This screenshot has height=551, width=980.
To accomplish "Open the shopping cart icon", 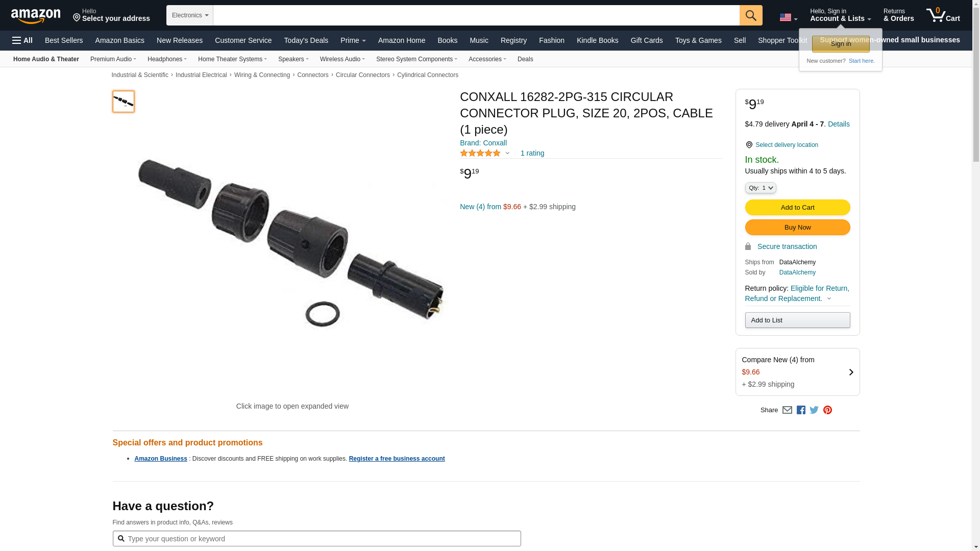I will coord(943,15).
